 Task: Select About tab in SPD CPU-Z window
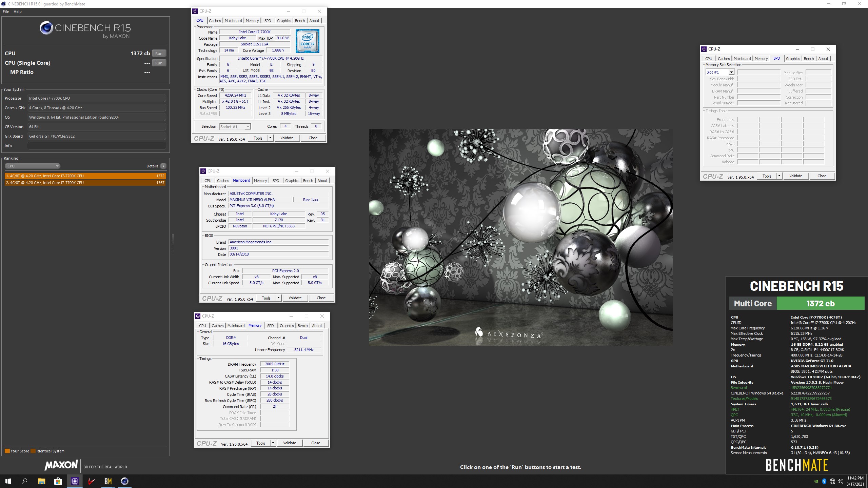pyautogui.click(x=823, y=59)
